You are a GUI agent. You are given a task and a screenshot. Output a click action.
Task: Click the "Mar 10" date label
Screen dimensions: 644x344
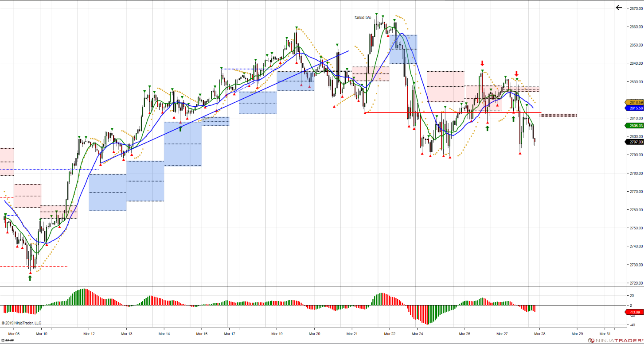[42, 334]
